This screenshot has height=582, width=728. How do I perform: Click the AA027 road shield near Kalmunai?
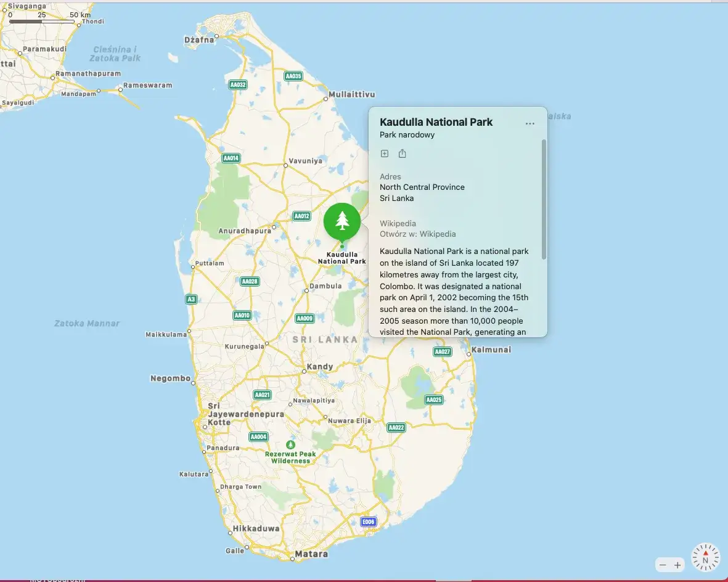click(x=443, y=352)
